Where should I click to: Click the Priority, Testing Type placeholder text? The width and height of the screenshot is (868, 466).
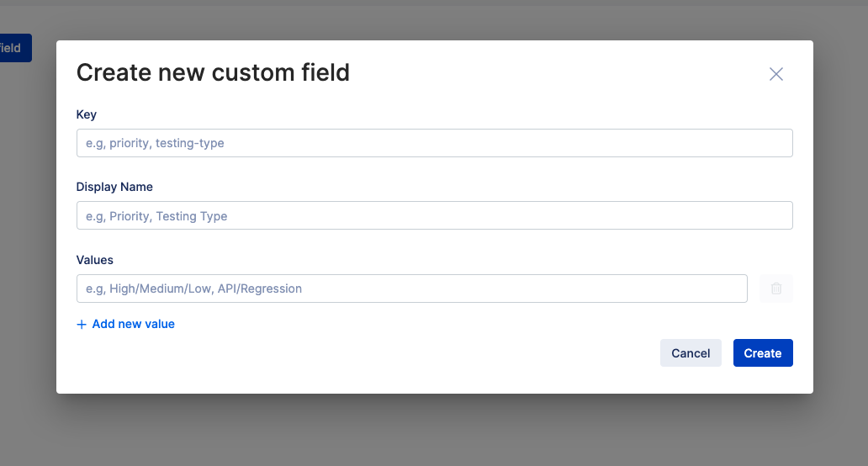pyautogui.click(x=157, y=216)
